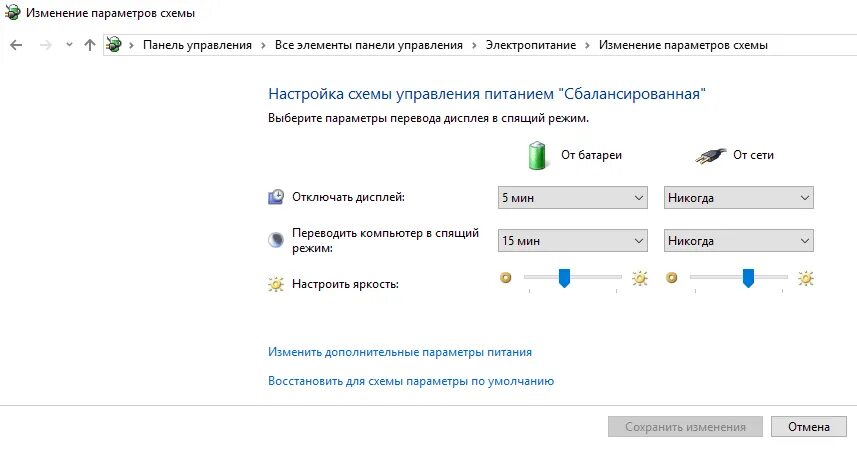857x451 pixels.
Task: Click the up arrow to parent folder
Action: (x=90, y=45)
